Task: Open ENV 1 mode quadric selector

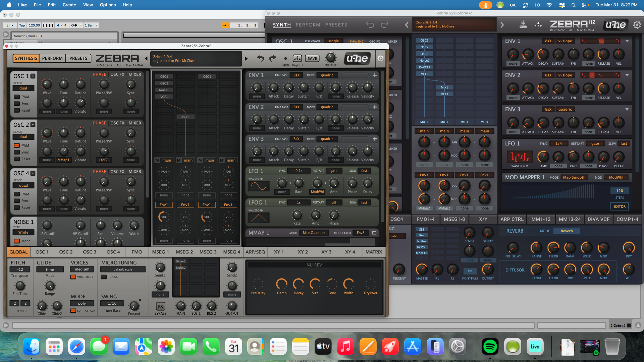Action: pyautogui.click(x=327, y=75)
